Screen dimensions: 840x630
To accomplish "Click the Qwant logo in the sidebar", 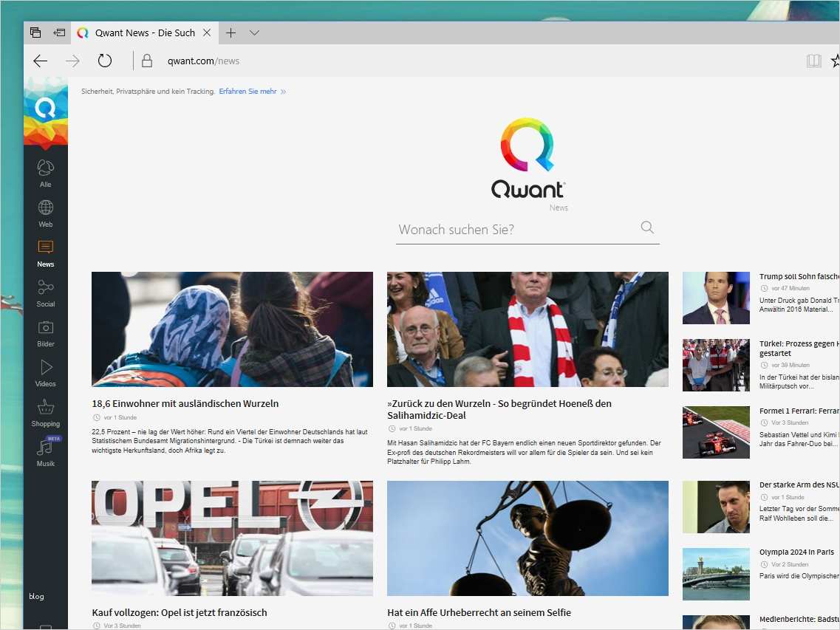I will (46, 109).
